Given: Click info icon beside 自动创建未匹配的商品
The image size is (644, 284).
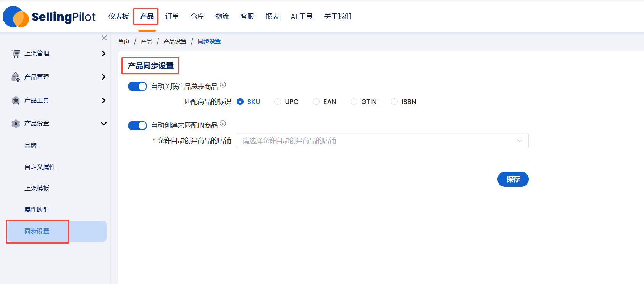Looking at the screenshot, I should [x=223, y=124].
